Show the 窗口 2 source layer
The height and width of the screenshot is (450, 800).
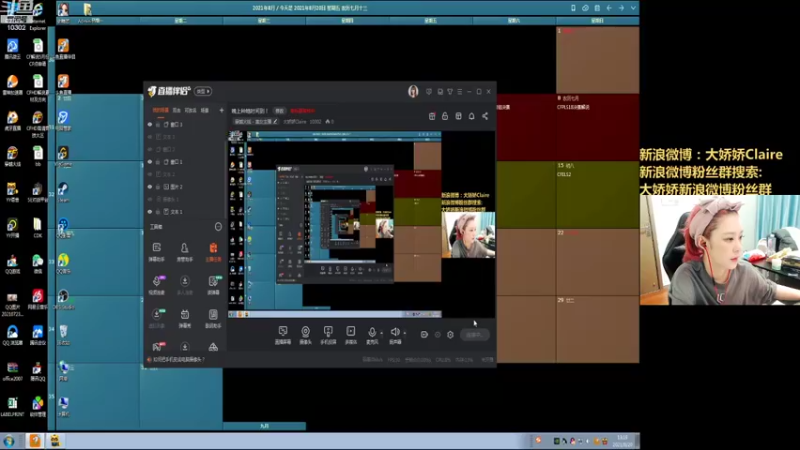[x=150, y=149]
